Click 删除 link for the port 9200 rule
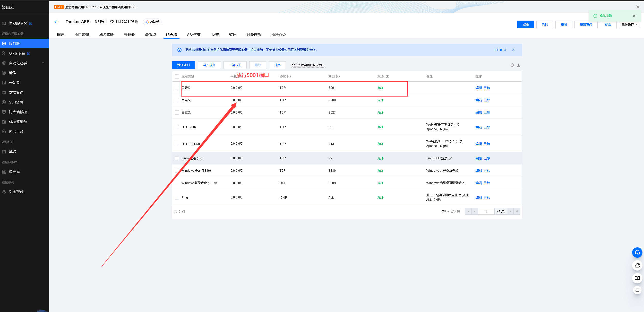The image size is (644, 312). click(x=487, y=100)
